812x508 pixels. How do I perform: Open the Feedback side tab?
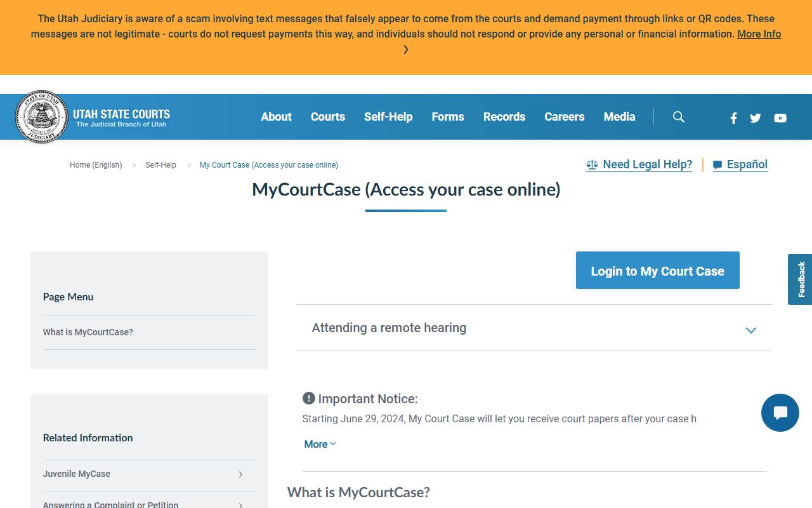[x=800, y=279]
